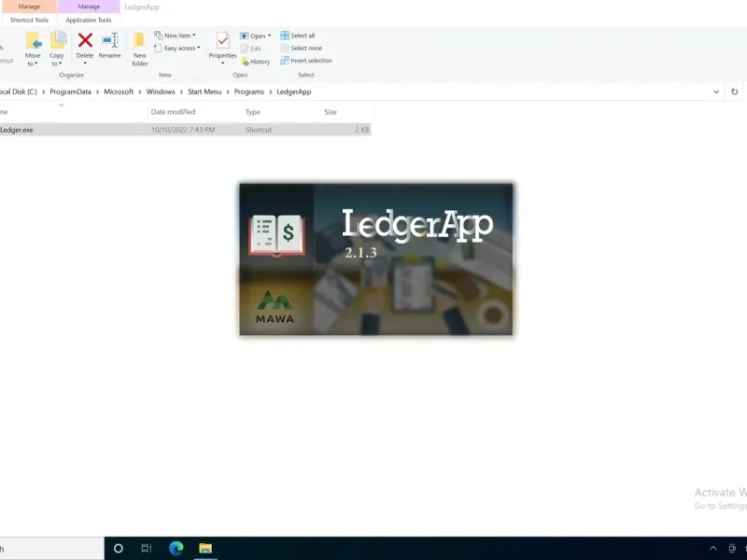Screen dimensions: 747x560
Task: Open Microsoft Edge from taskbar
Action: tap(176, 549)
